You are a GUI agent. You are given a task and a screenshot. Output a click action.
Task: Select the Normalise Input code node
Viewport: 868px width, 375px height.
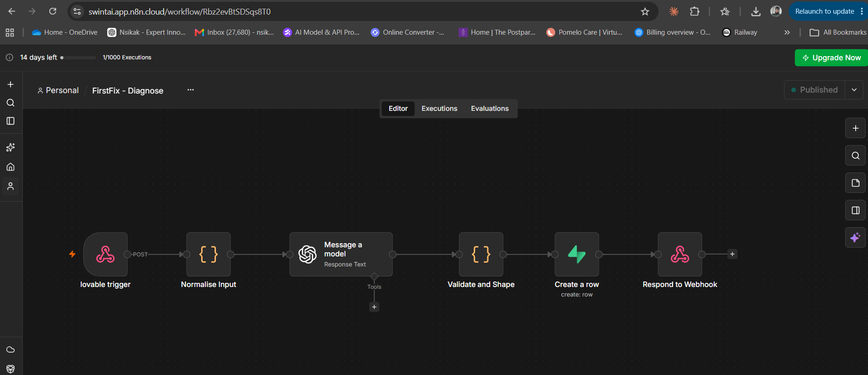point(209,254)
